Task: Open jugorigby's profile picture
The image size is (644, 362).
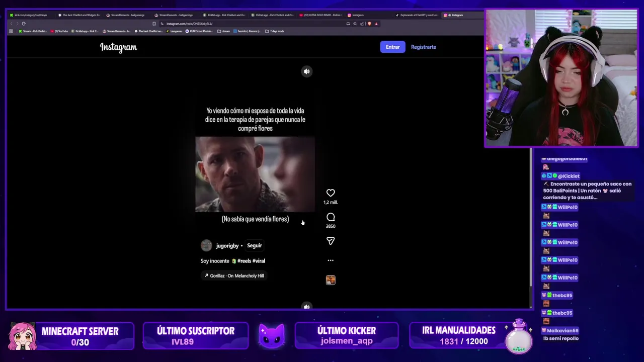Action: (x=206, y=245)
